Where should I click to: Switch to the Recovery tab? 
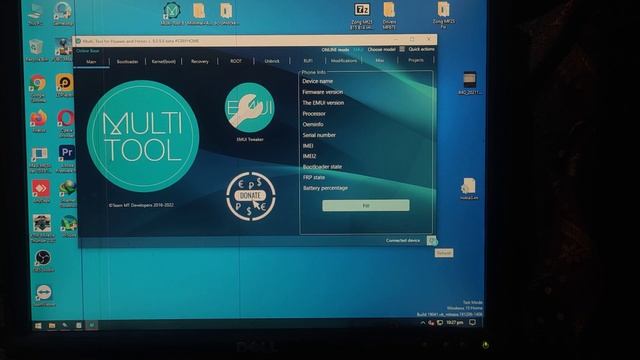click(x=200, y=61)
